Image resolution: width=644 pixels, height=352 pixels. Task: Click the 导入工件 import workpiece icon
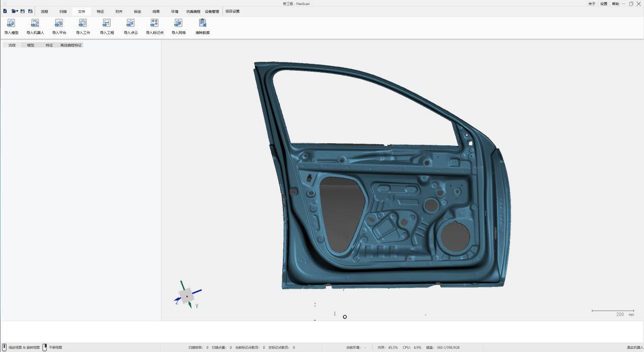point(82,25)
